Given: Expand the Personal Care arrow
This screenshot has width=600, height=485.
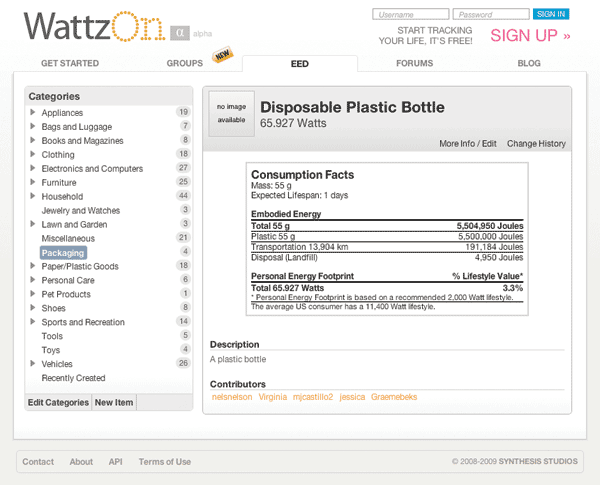Looking at the screenshot, I should click(x=33, y=280).
